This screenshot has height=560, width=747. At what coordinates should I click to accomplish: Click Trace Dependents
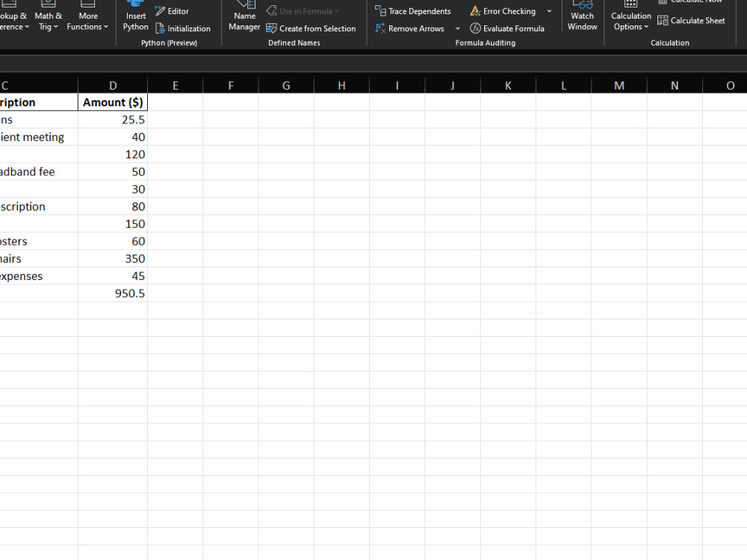tap(412, 11)
